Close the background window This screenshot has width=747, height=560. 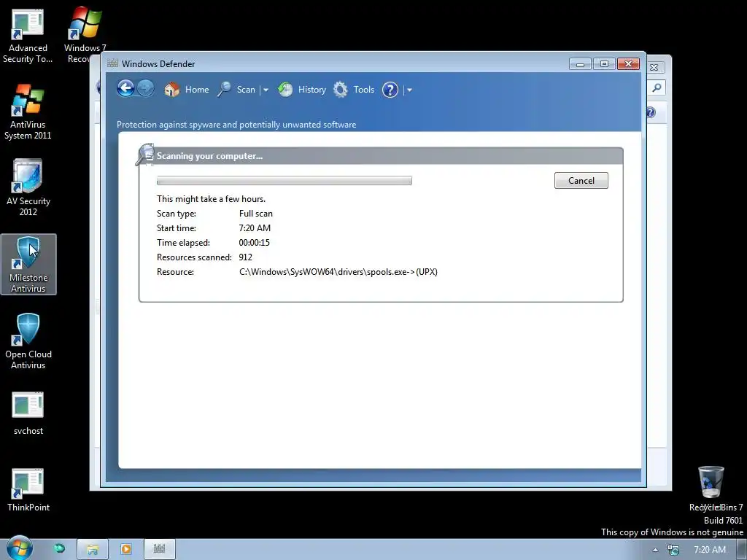click(x=654, y=68)
